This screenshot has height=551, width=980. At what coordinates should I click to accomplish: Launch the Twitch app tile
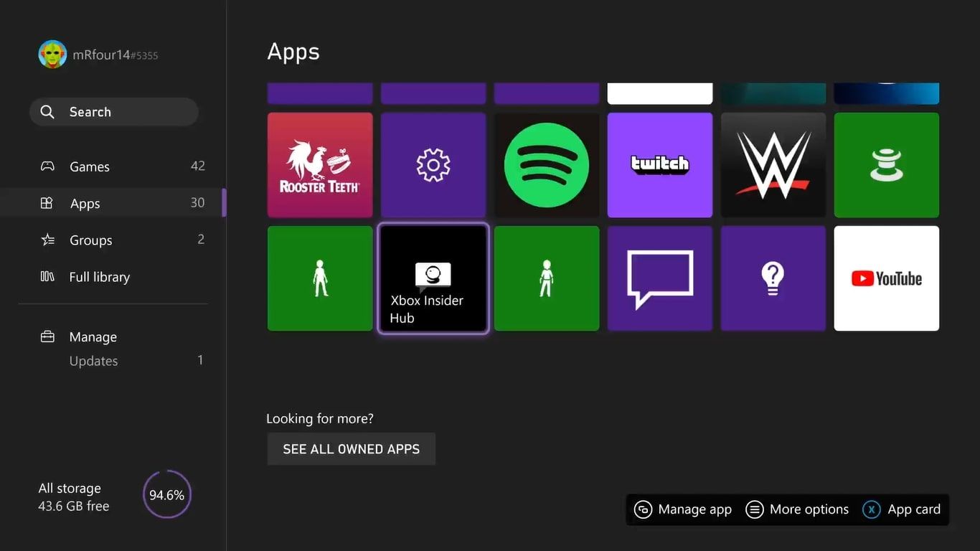point(660,165)
